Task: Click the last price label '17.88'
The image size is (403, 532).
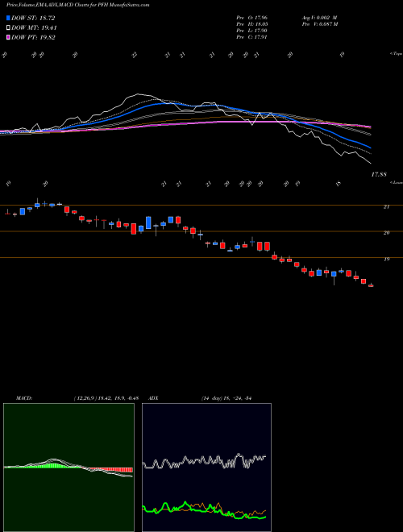Action: click(379, 174)
